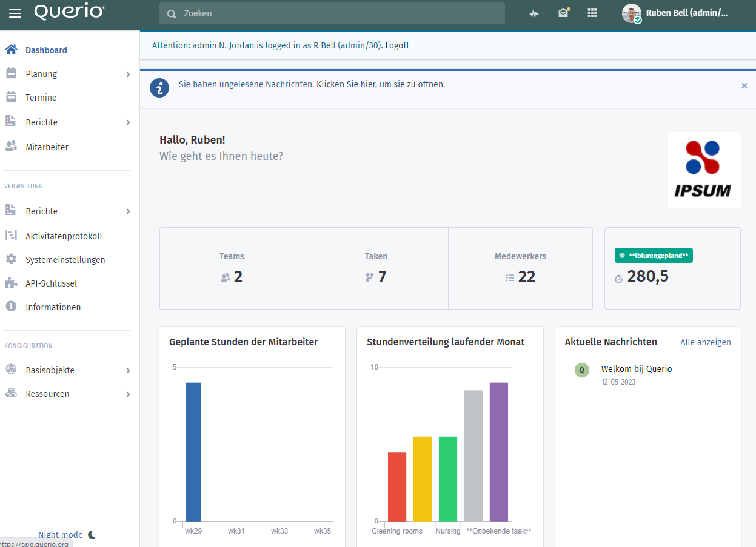The image size is (756, 547).
Task: Click the IPSUM company logo
Action: pyautogui.click(x=704, y=170)
